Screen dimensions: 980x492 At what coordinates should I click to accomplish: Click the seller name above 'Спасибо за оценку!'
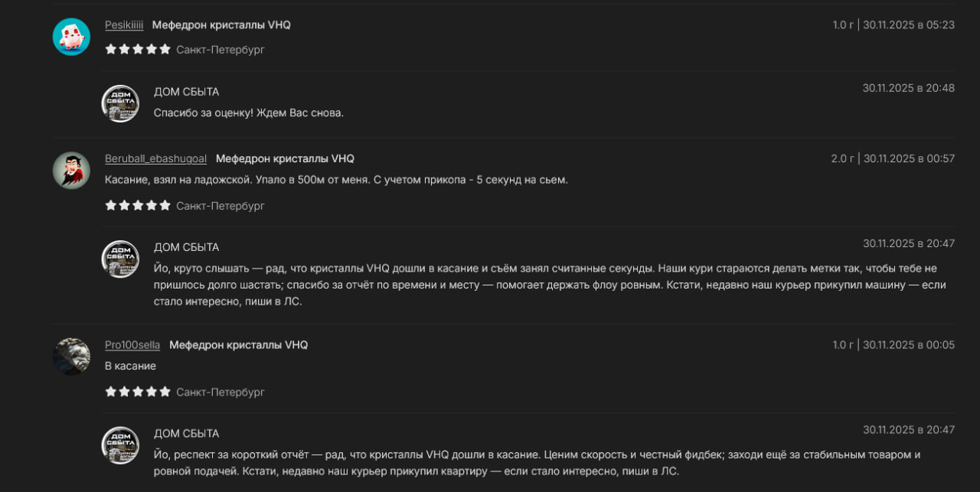[186, 92]
